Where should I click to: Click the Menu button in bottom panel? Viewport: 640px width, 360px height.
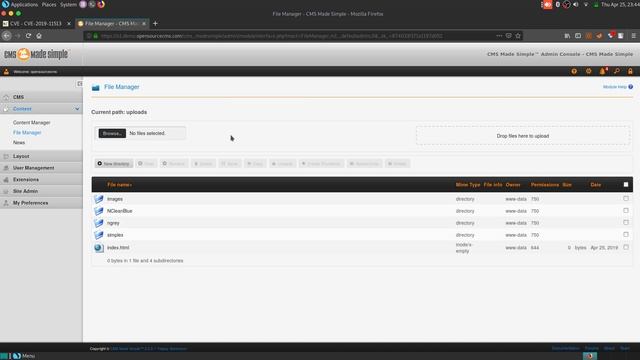24,356
